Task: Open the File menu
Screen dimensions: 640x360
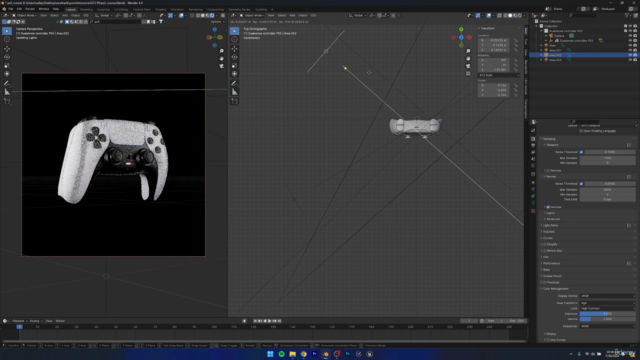Action: coord(11,9)
